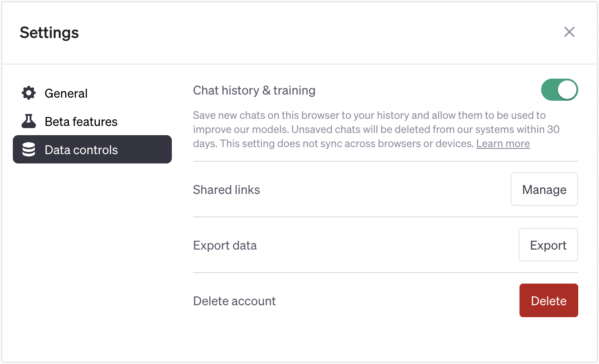This screenshot has width=599, height=364.
Task: Click the Shared links label text
Action: pyautogui.click(x=227, y=190)
